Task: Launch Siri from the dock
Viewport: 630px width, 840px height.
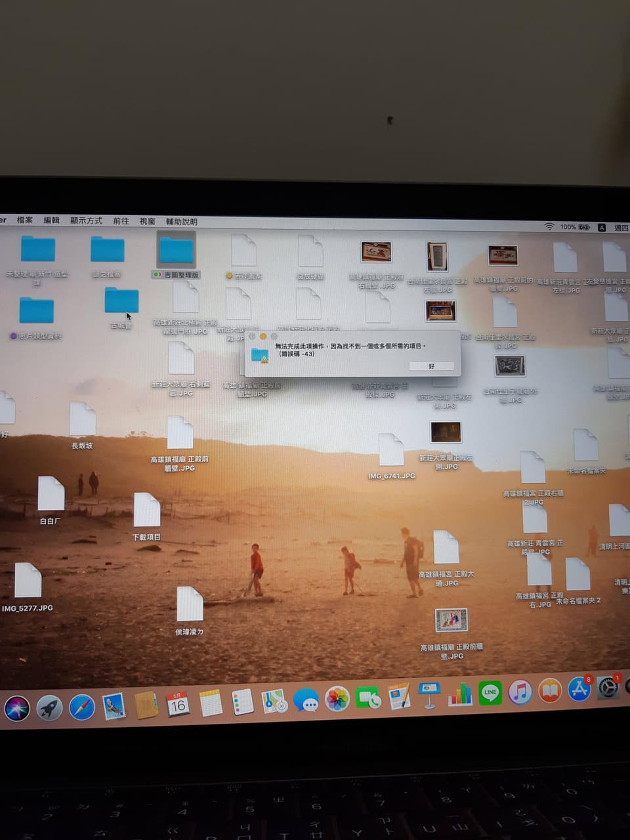Action: (x=17, y=708)
